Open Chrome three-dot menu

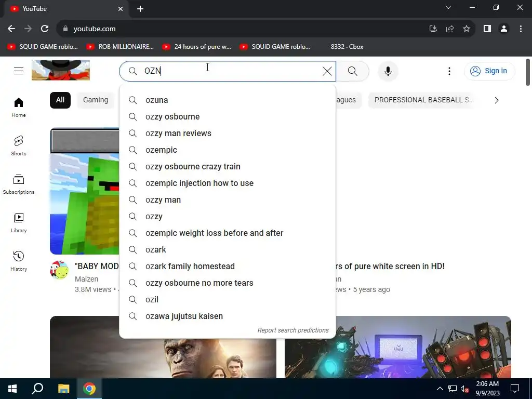point(521,29)
